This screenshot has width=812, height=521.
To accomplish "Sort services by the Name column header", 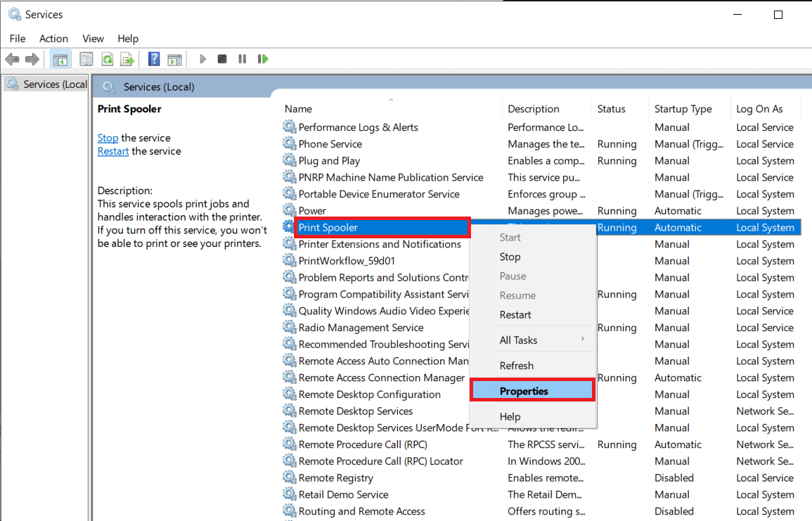I will click(x=298, y=109).
